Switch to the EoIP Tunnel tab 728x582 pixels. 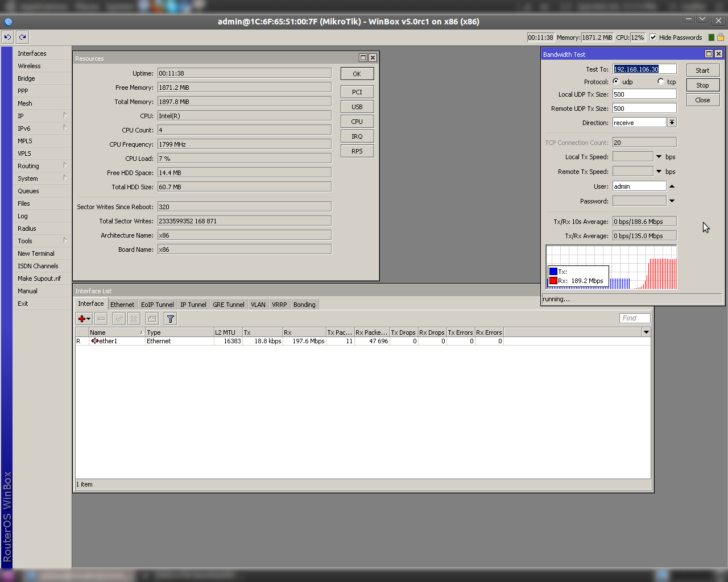coord(158,305)
